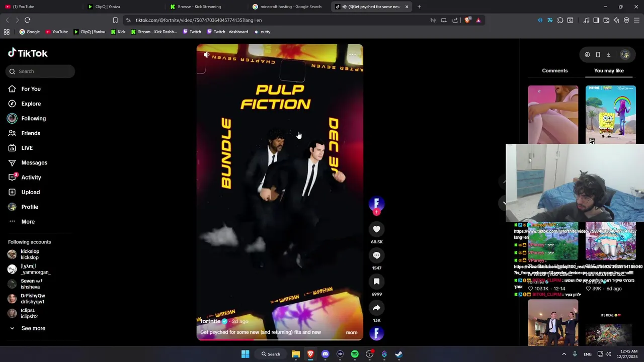Open the browser hamburger menu
Screen dimensions: 644x362
click(637, 20)
